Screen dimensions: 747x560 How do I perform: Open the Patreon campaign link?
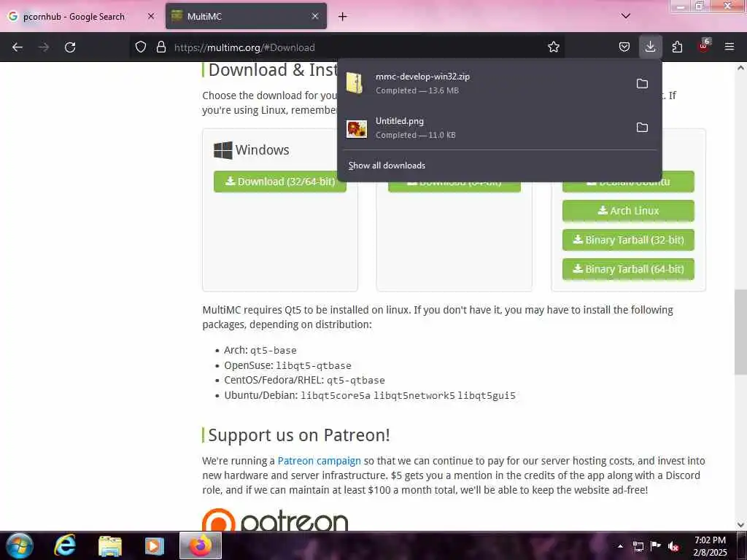tap(319, 461)
